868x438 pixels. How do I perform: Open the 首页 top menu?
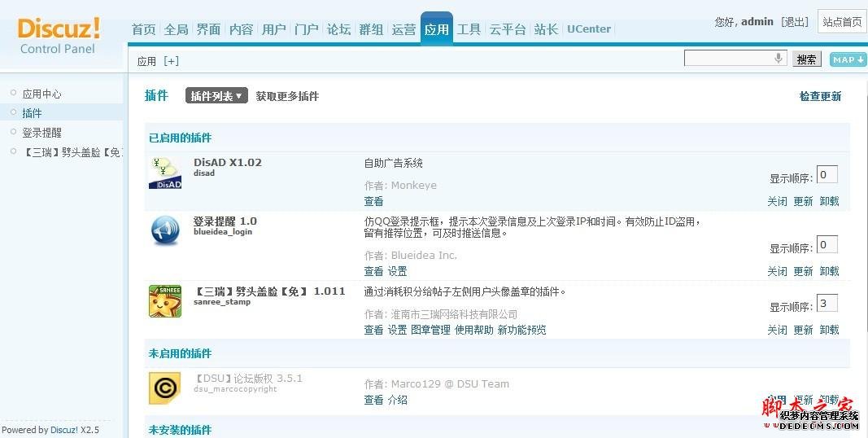(x=144, y=29)
